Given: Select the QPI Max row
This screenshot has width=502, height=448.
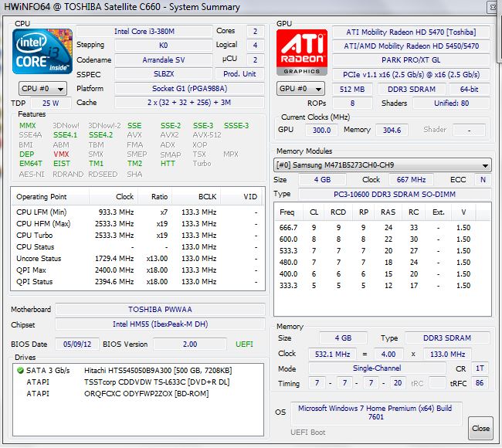Looking at the screenshot, I should pyautogui.click(x=137, y=270).
